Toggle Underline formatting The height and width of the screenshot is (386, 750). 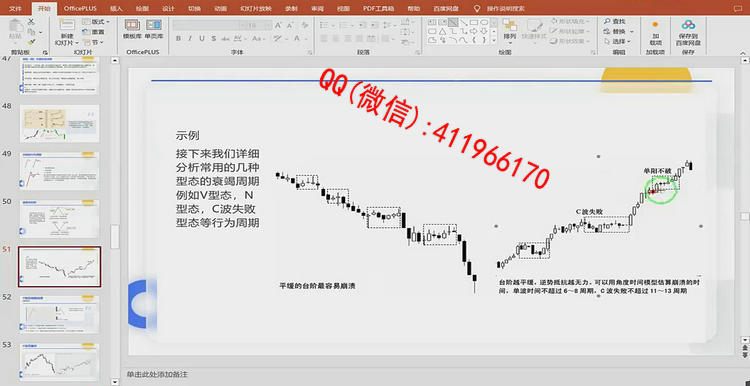click(x=201, y=38)
